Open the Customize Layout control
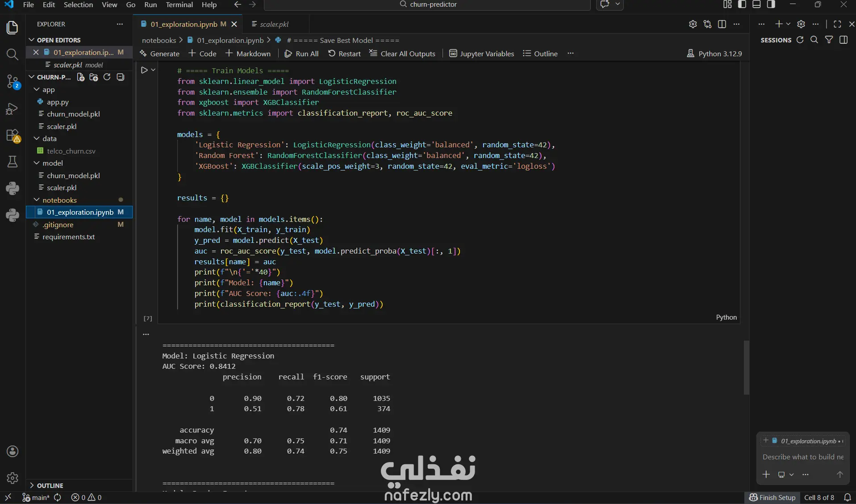 point(727,4)
